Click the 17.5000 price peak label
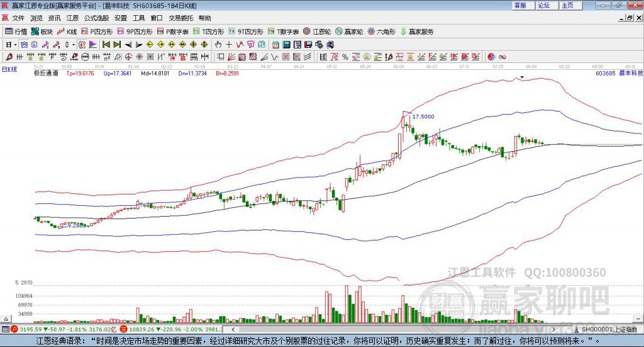This screenshot has width=644, height=347. coord(423,117)
